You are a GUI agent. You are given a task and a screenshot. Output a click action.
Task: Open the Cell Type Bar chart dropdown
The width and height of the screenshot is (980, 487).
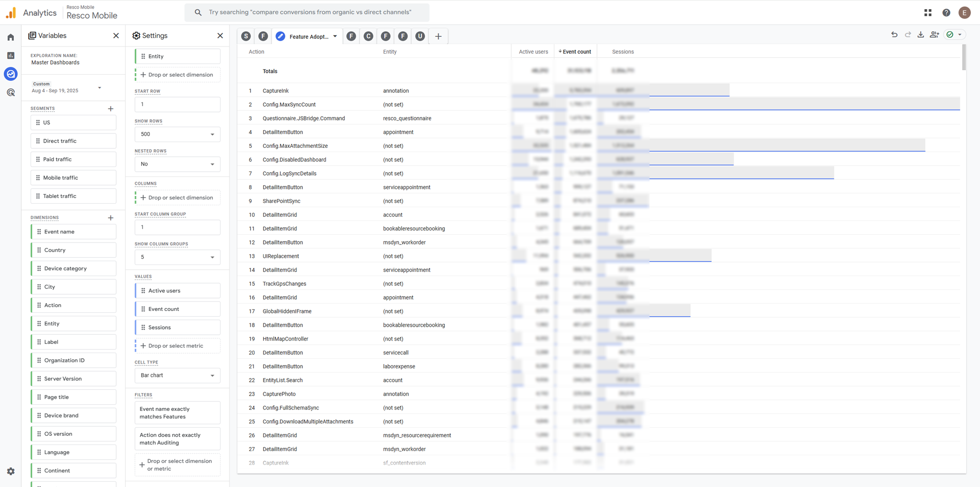(177, 376)
